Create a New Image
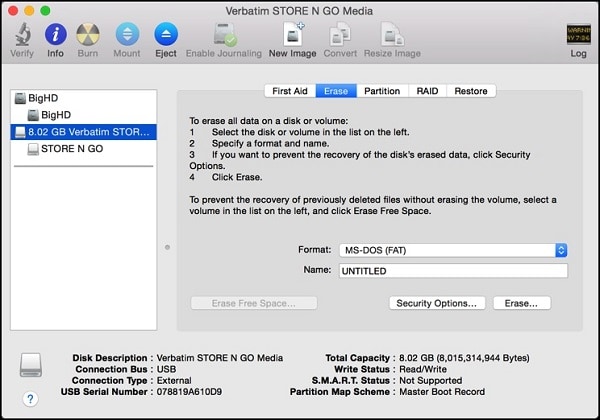Screen dimensions: 600x420 pos(293,34)
